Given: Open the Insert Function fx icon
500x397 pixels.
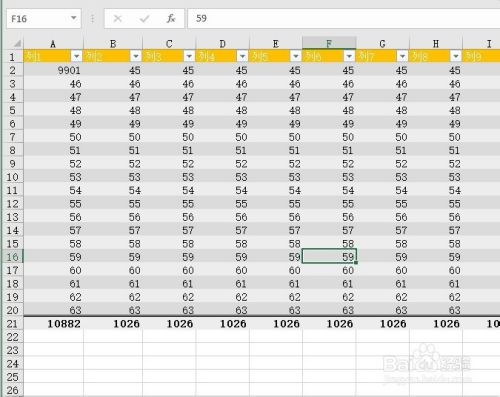Looking at the screenshot, I should [x=171, y=18].
